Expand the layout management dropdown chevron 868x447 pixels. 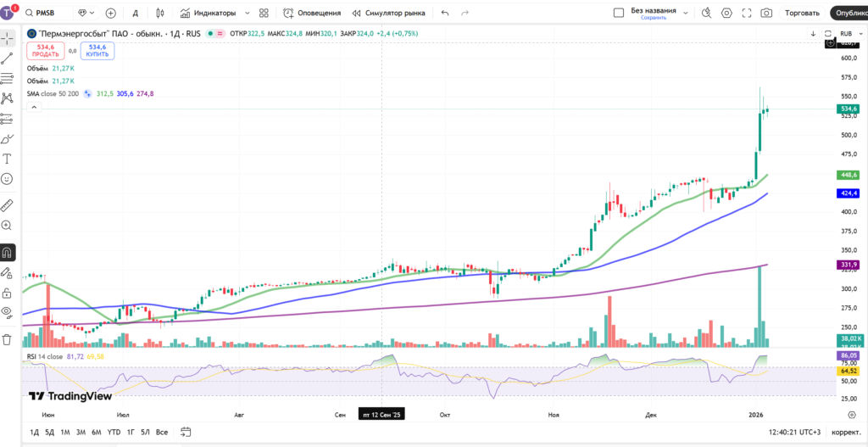(x=686, y=13)
